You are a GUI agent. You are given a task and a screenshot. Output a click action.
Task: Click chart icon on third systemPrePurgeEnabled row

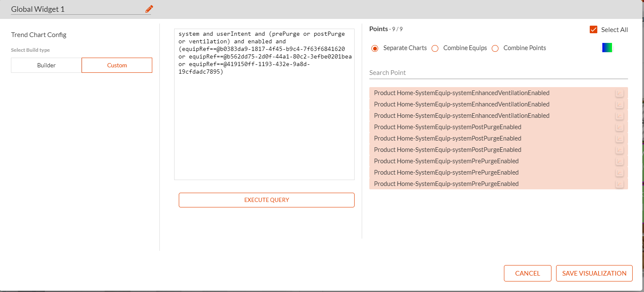(619, 184)
